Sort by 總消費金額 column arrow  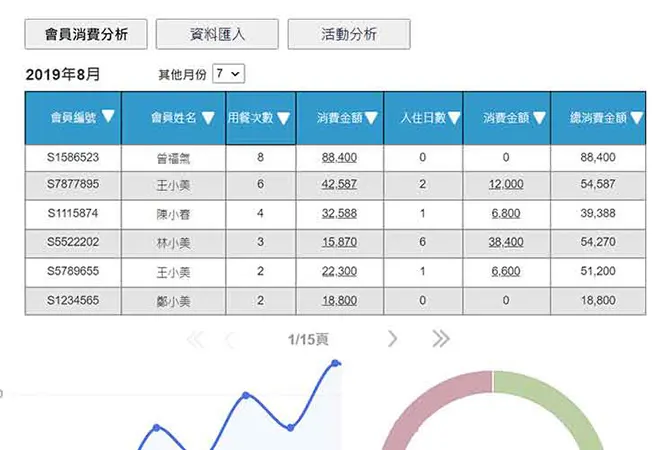[x=637, y=117]
